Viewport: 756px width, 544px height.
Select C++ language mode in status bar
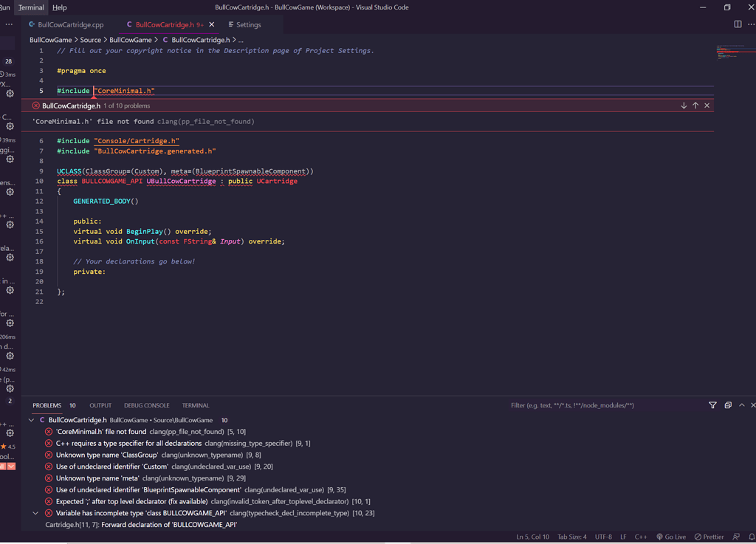[x=641, y=537]
